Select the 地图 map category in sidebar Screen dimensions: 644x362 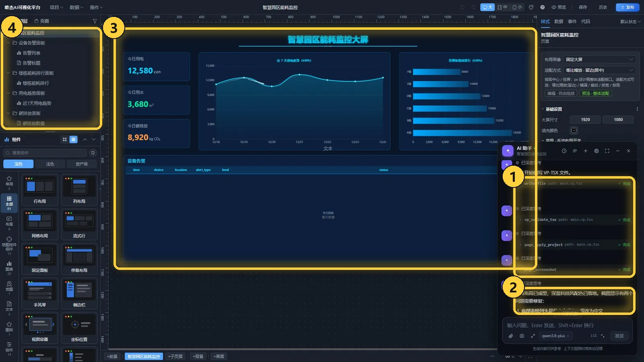9,288
